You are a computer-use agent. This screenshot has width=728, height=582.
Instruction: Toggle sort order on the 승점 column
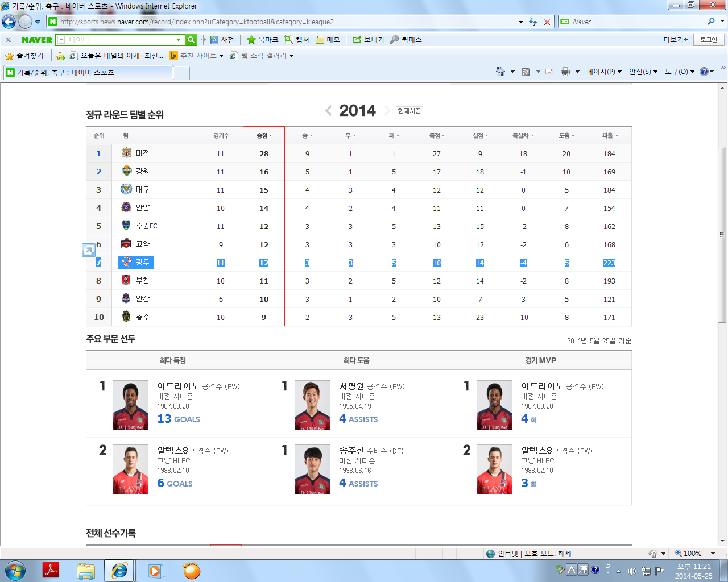point(263,135)
